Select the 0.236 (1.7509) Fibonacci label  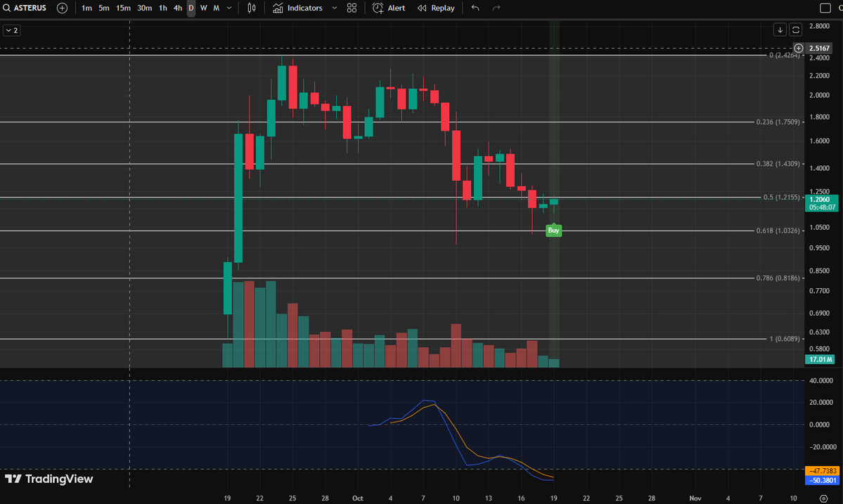click(x=778, y=122)
